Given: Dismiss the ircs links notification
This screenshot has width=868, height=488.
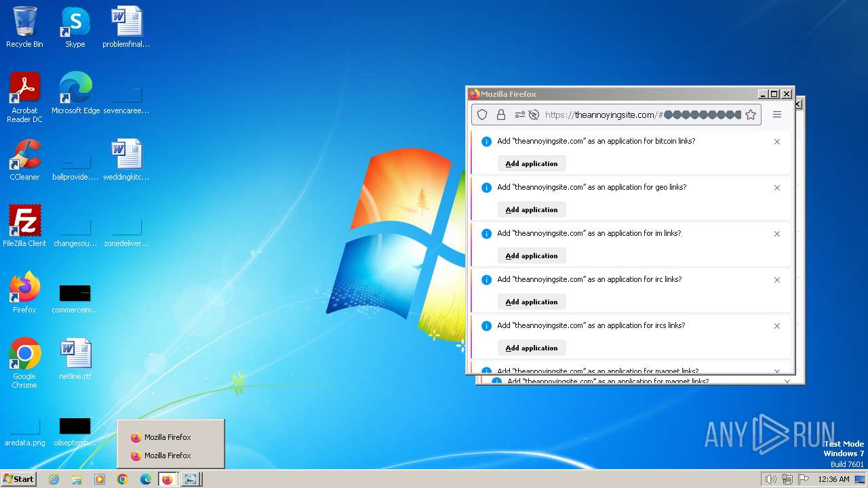Looking at the screenshot, I should [x=777, y=326].
